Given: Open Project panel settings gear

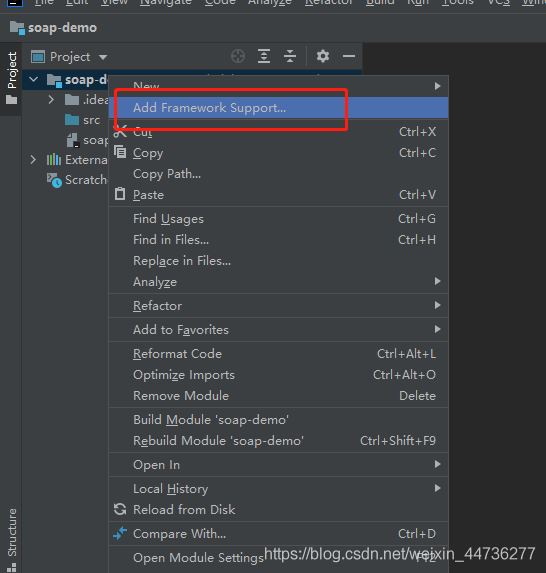Looking at the screenshot, I should point(323,56).
